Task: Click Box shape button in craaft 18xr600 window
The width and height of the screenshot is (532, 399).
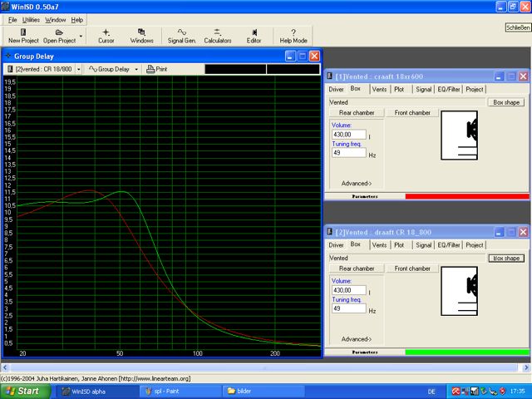Action: click(506, 102)
